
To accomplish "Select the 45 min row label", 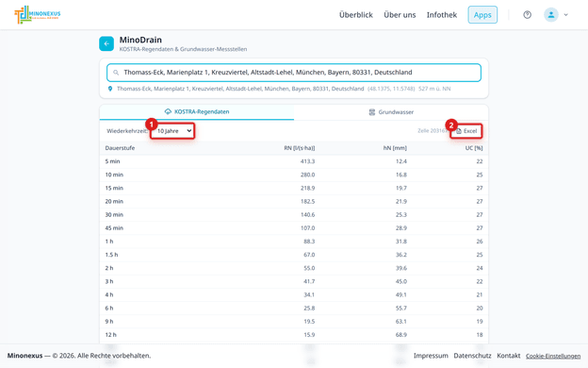I will (114, 228).
